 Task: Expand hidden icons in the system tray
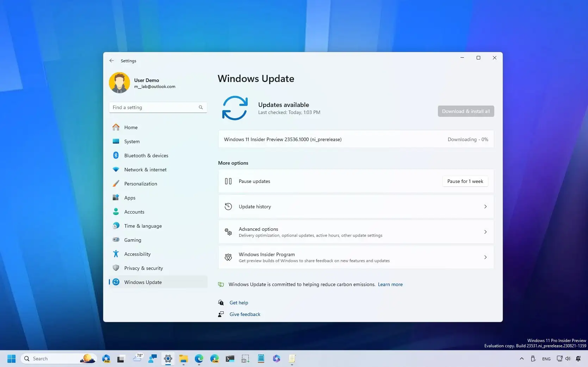click(521, 359)
